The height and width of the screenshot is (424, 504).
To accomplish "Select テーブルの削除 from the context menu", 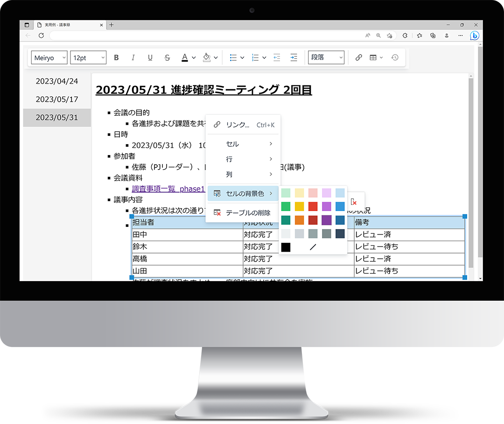I will click(x=243, y=212).
